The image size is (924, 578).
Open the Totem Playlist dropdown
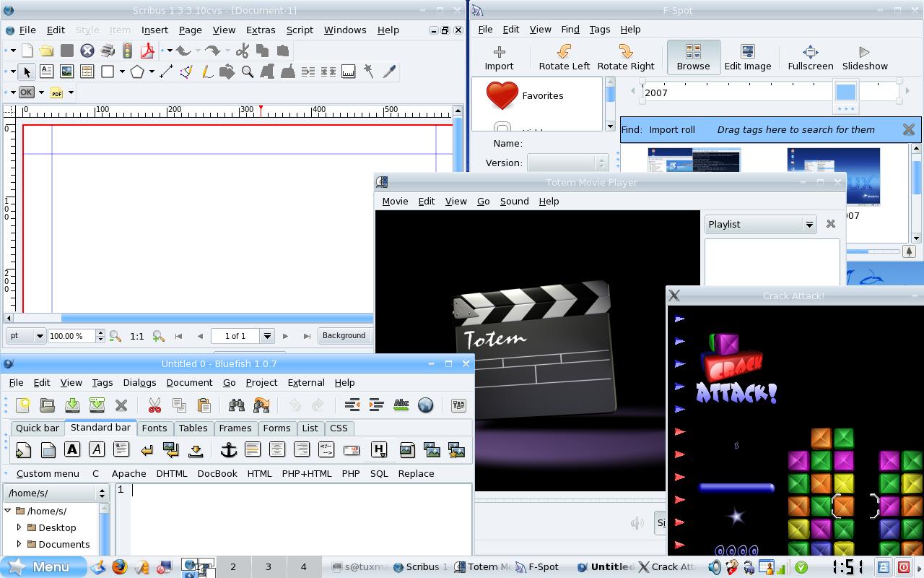tap(760, 224)
